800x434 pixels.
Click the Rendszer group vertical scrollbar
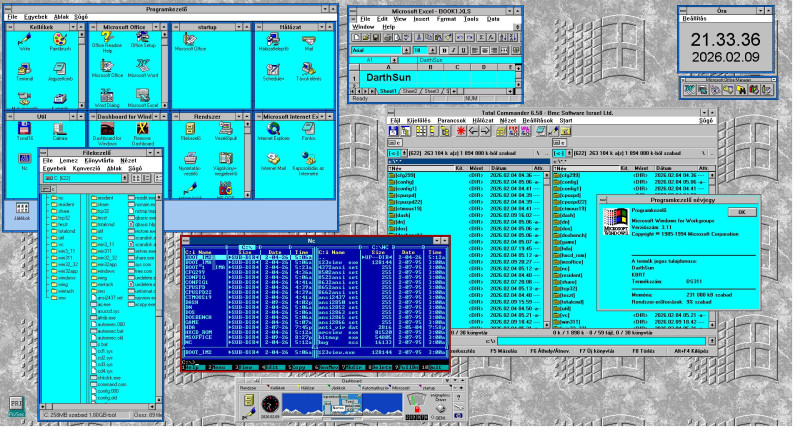247,159
